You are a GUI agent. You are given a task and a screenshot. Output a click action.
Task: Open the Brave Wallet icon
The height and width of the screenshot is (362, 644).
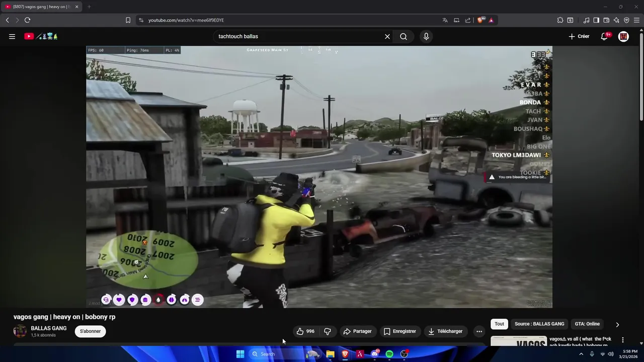click(x=606, y=20)
